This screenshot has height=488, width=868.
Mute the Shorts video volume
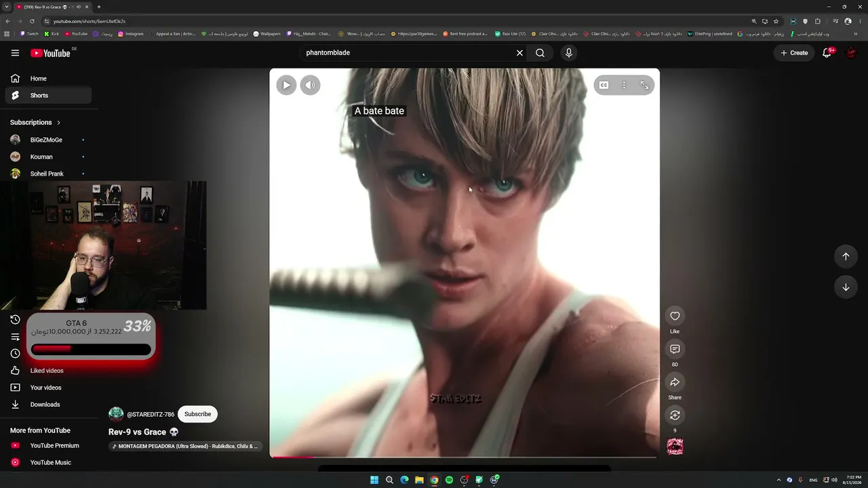310,85
